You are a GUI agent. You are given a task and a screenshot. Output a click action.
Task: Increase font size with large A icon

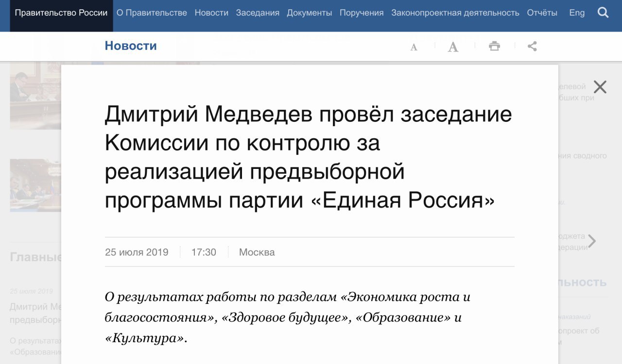pos(453,47)
